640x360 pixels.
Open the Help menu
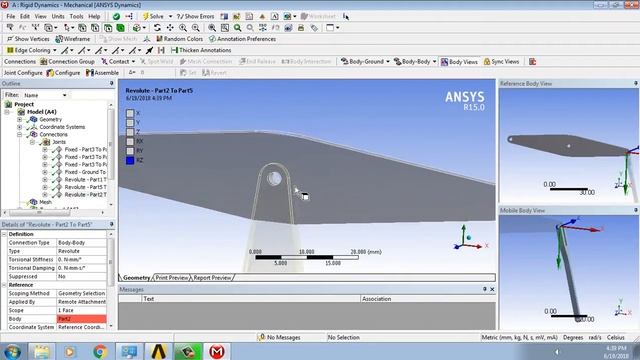tap(94, 16)
